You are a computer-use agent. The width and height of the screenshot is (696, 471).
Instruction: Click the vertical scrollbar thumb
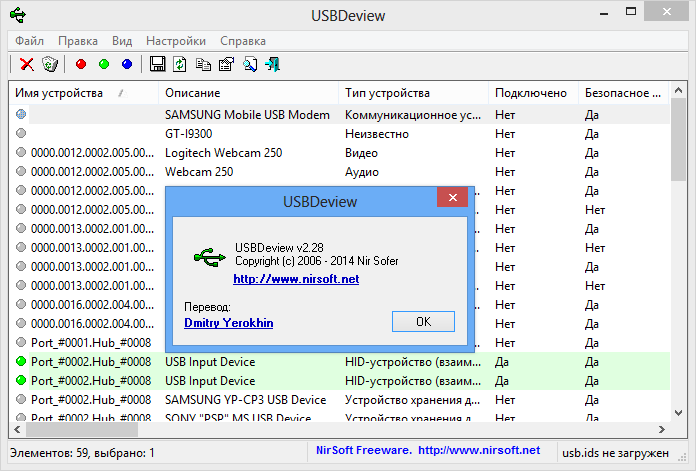[x=678, y=140]
